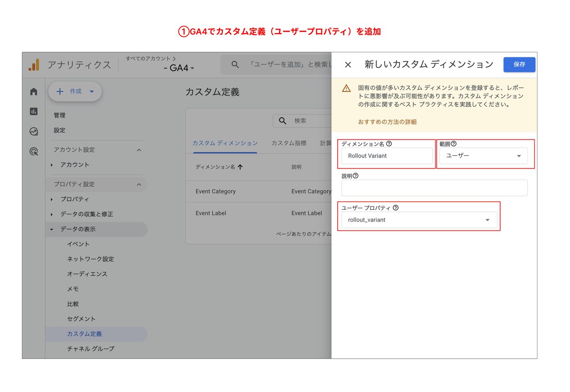Select 設定 in the sidebar
This screenshot has width=570, height=392.
point(60,130)
